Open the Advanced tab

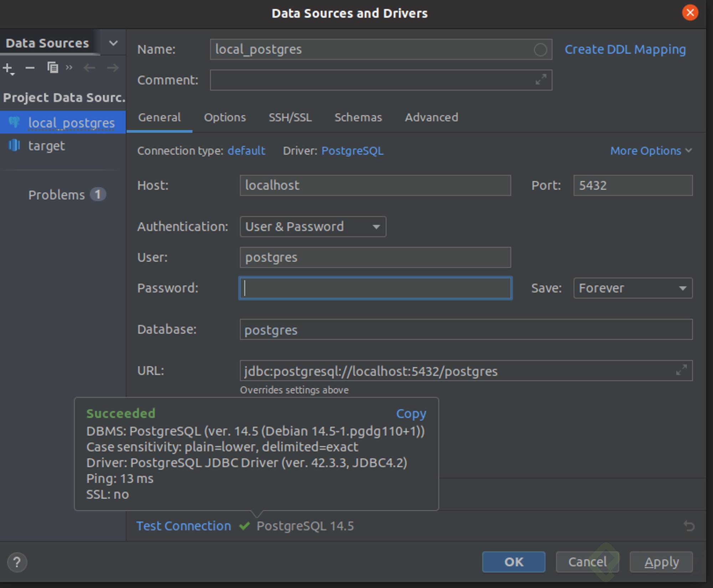click(x=431, y=117)
